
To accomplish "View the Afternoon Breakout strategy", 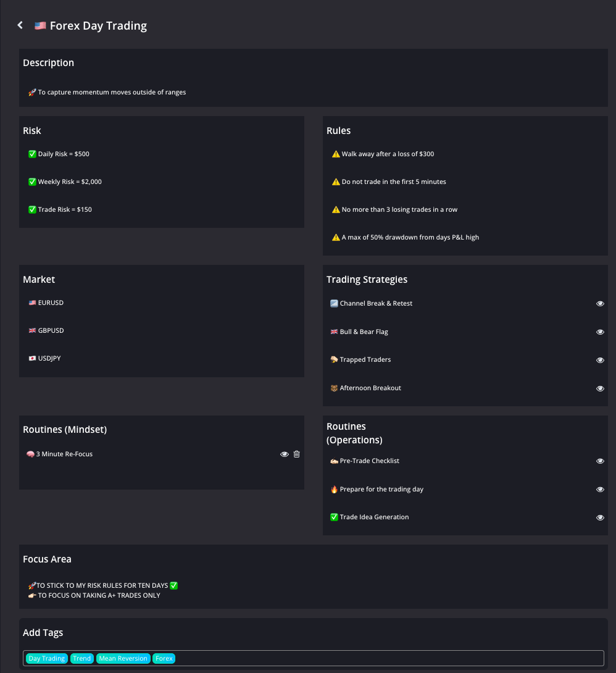I will [x=600, y=388].
